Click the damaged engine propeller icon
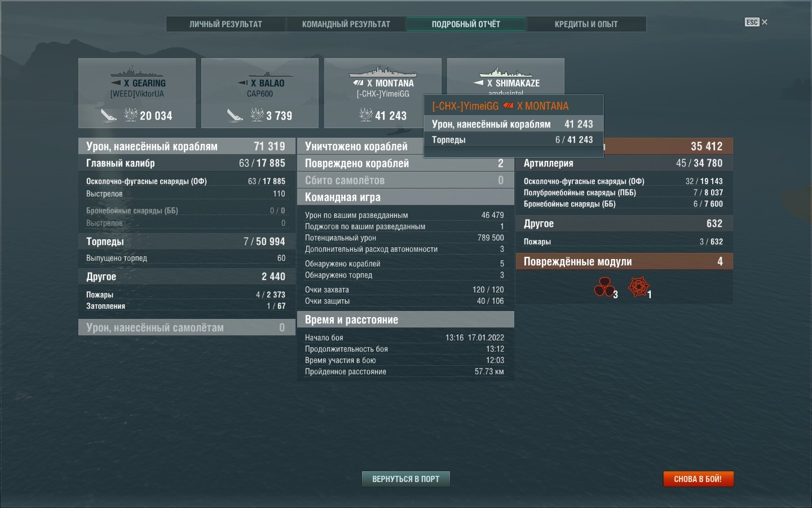Viewport: 812px width, 508px height. [604, 287]
